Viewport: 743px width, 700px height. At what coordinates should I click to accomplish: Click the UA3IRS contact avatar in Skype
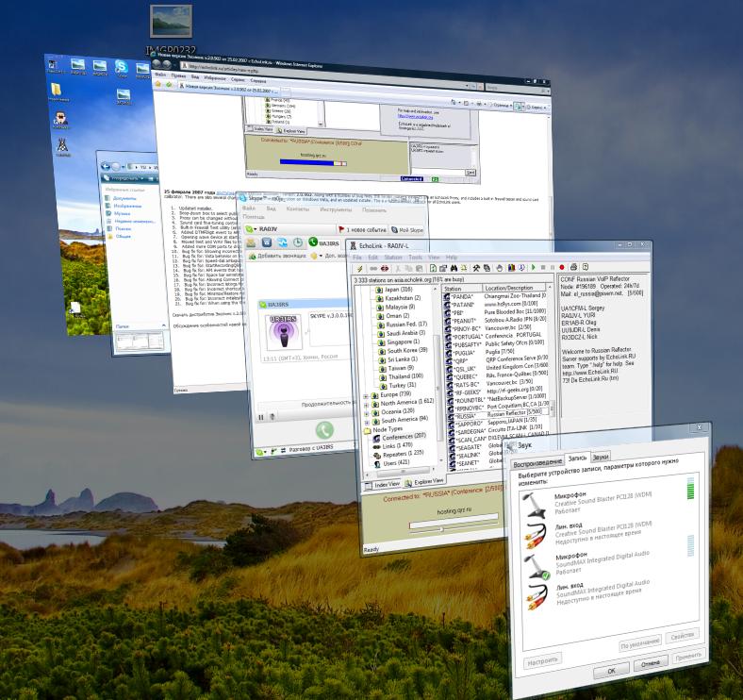pyautogui.click(x=283, y=332)
